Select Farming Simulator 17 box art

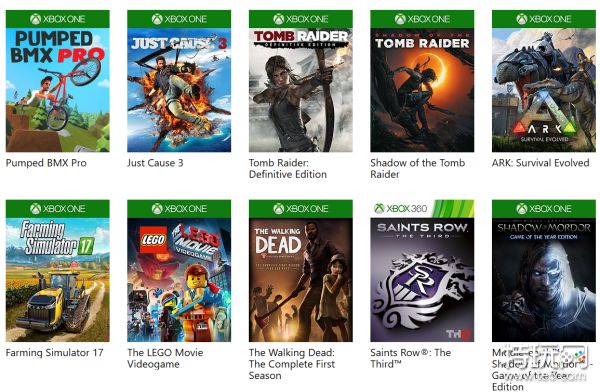[57, 280]
